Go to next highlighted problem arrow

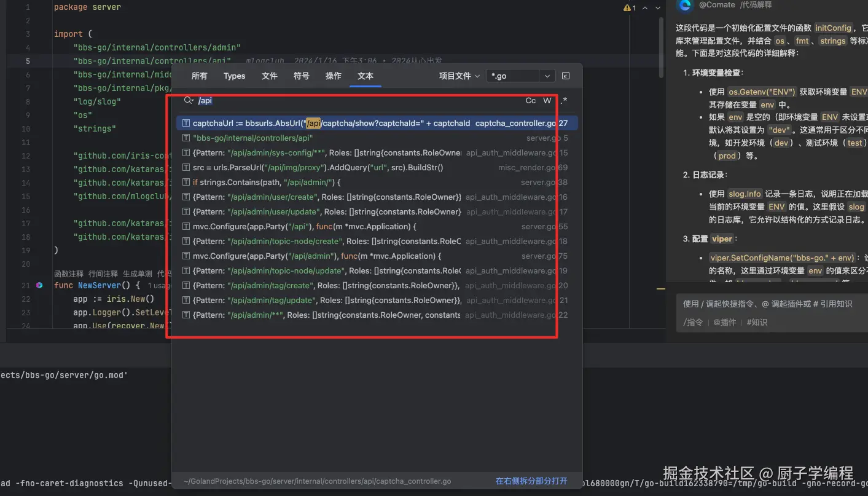(x=658, y=8)
